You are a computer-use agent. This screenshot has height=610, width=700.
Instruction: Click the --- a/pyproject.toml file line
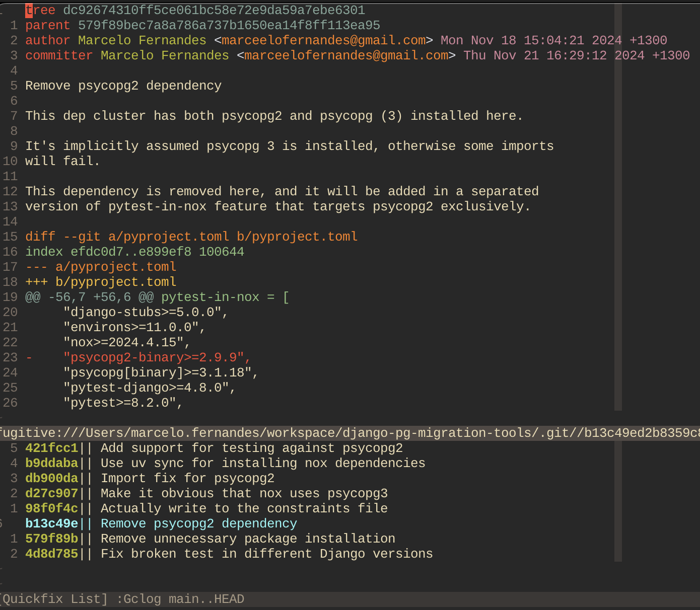[101, 267]
